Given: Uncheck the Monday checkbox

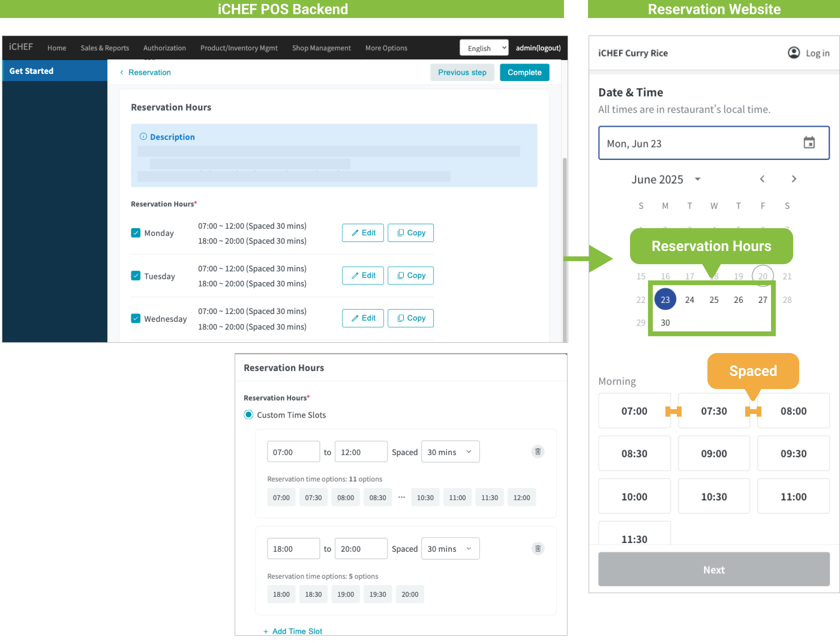Looking at the screenshot, I should [136, 233].
